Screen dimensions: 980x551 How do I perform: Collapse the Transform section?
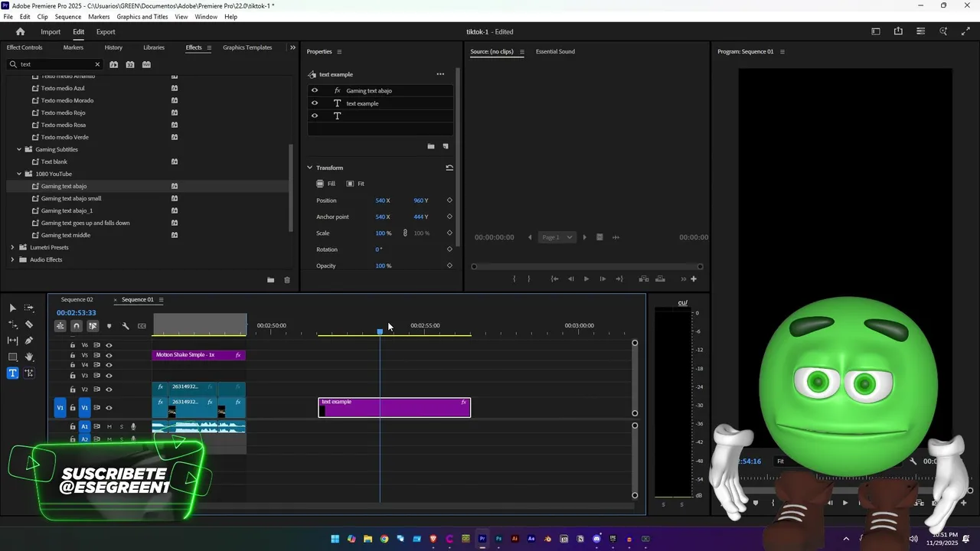click(309, 168)
